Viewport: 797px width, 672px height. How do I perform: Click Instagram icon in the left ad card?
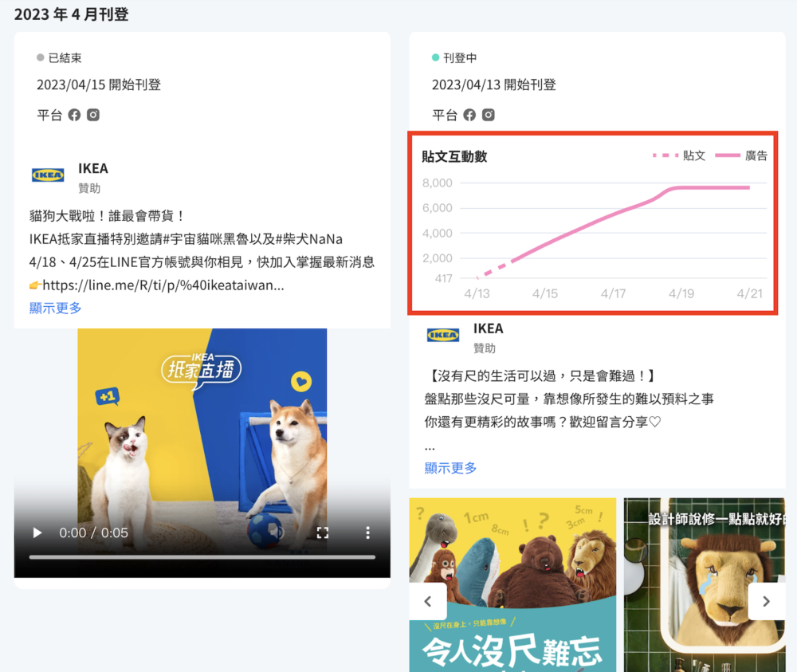(x=93, y=115)
